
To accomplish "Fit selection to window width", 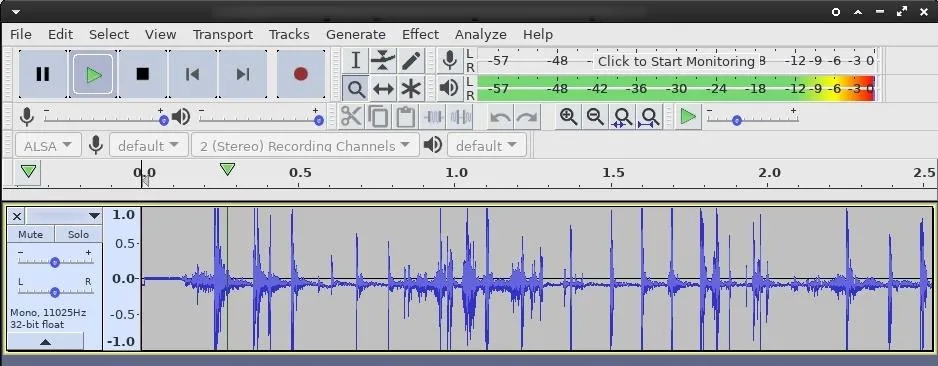I will [x=622, y=117].
